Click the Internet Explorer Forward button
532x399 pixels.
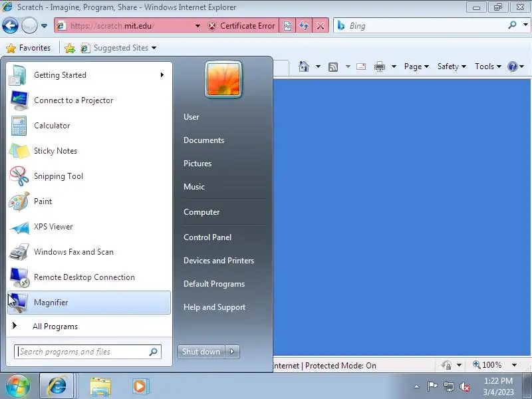point(29,26)
